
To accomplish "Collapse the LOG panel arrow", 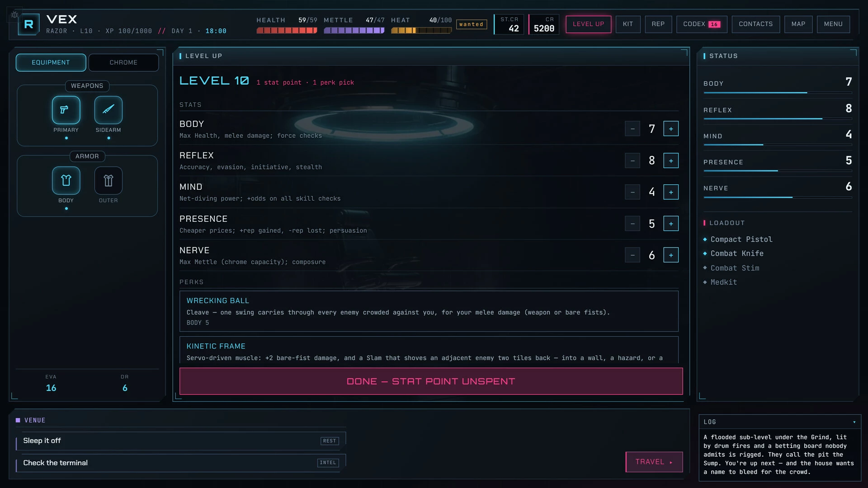I will (854, 422).
